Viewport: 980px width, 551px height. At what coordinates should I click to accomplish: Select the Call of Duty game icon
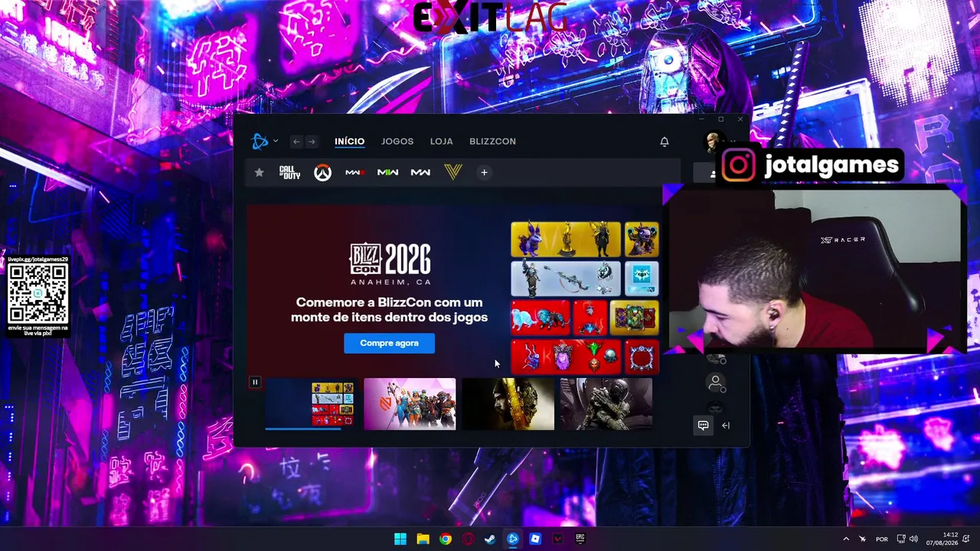pyautogui.click(x=290, y=172)
